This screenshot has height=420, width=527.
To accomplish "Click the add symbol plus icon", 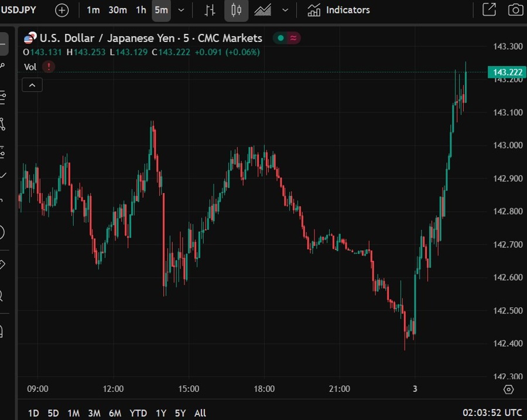I will (61, 10).
